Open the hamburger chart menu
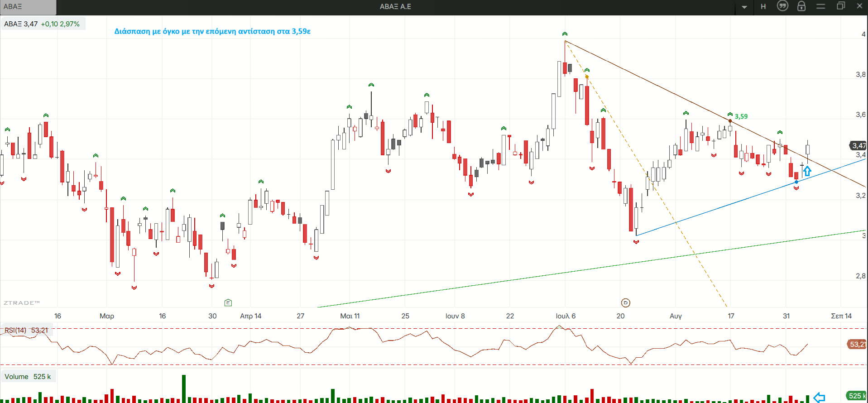This screenshot has height=403, width=868. [x=821, y=6]
